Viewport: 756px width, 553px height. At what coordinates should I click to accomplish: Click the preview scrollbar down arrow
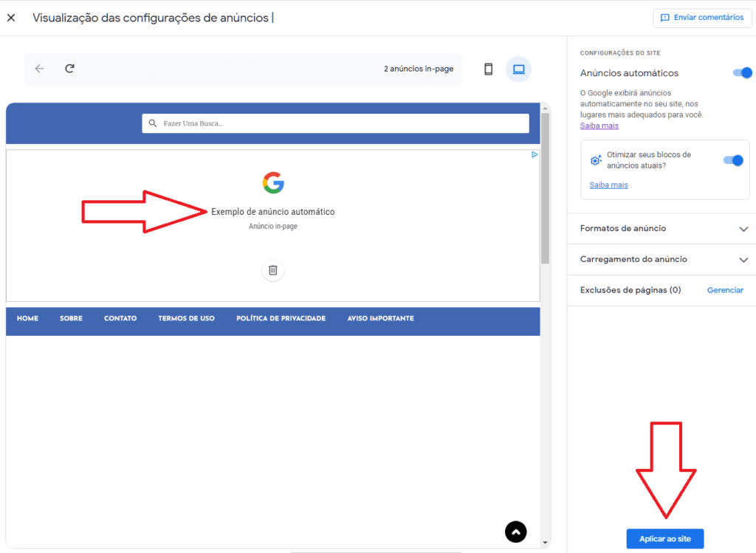tap(546, 543)
